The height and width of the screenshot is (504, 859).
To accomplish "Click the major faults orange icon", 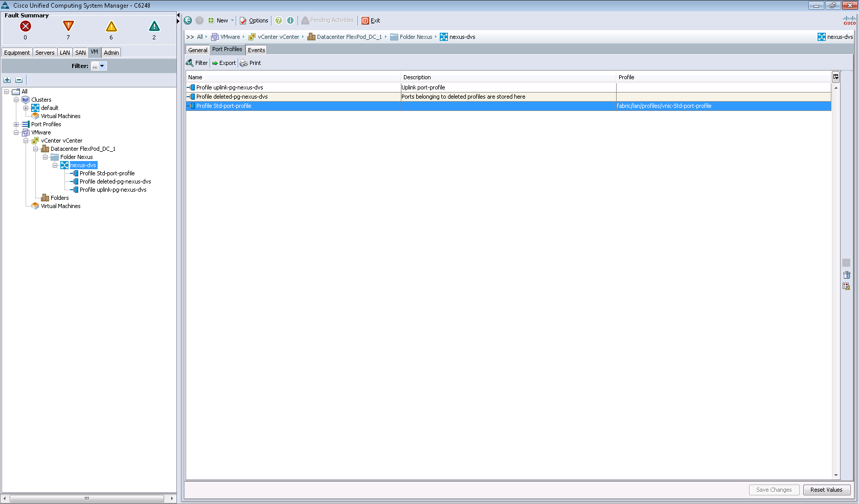I will (x=68, y=26).
